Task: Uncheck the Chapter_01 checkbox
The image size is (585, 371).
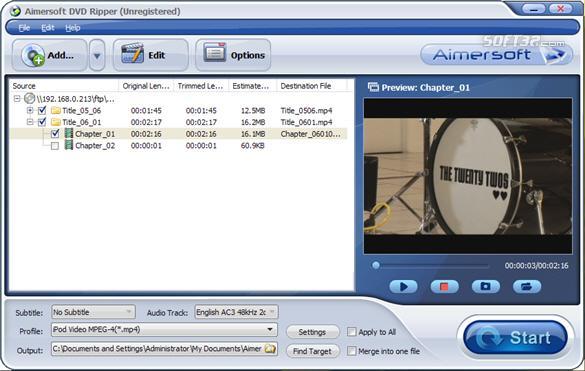Action: 55,134
